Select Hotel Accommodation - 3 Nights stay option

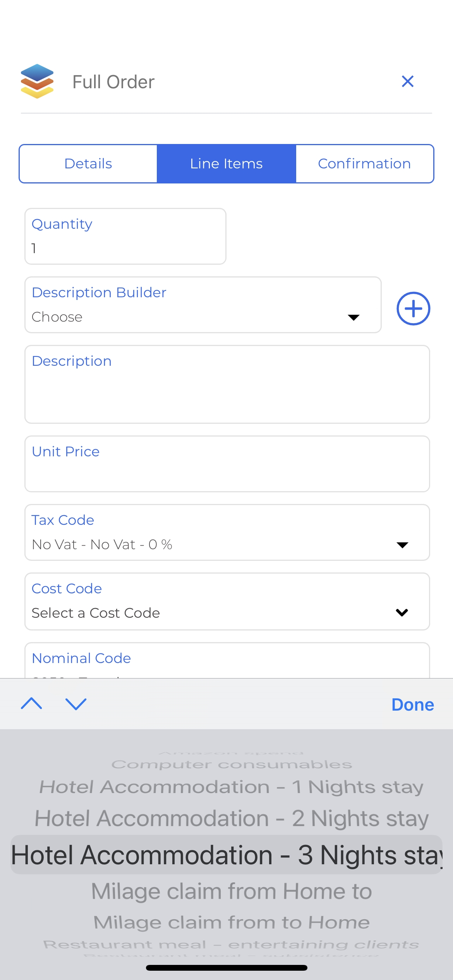(226, 855)
